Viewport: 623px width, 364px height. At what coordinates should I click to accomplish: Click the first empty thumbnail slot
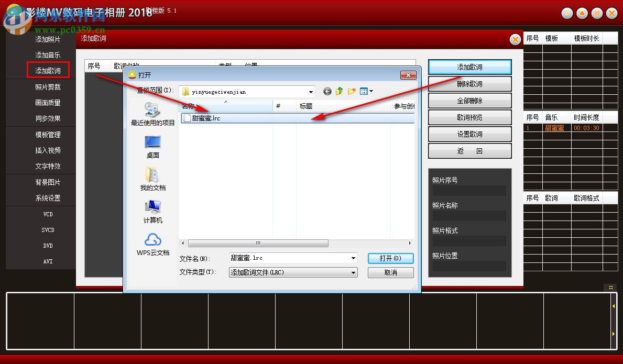[40, 321]
